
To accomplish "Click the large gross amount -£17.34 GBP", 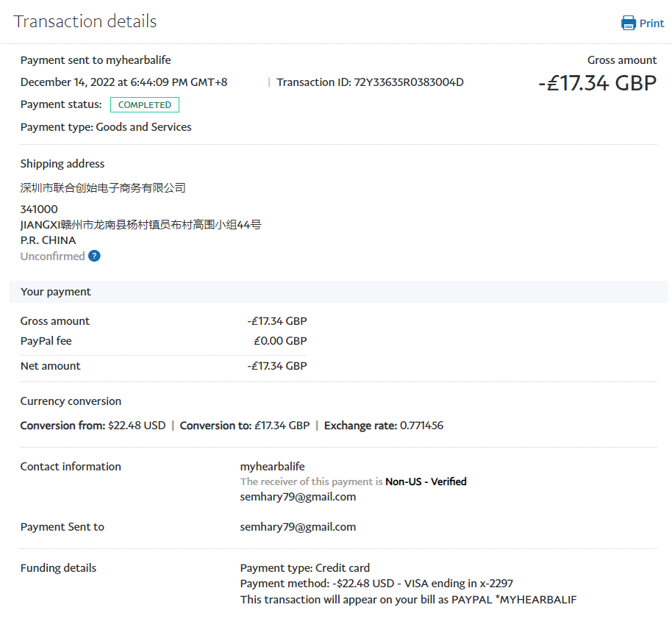I will (x=597, y=83).
